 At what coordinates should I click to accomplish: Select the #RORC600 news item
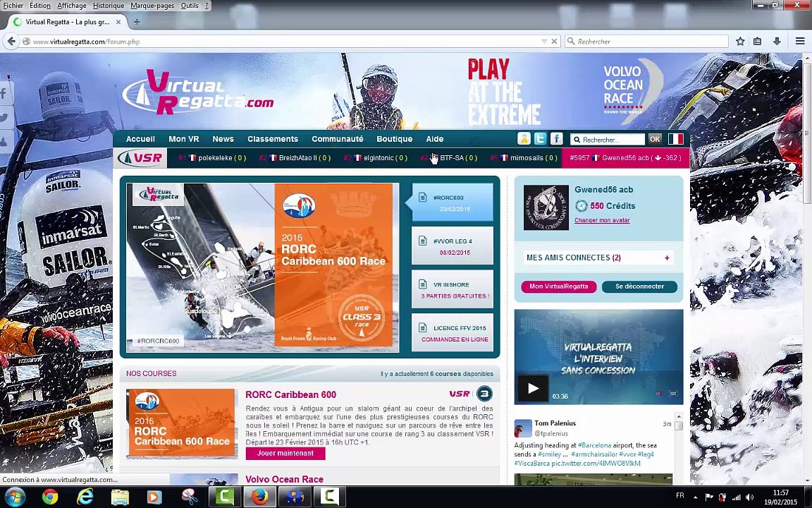point(452,202)
